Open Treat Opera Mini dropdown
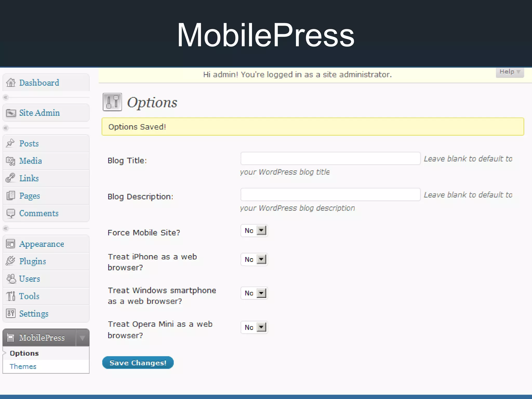 tap(254, 327)
